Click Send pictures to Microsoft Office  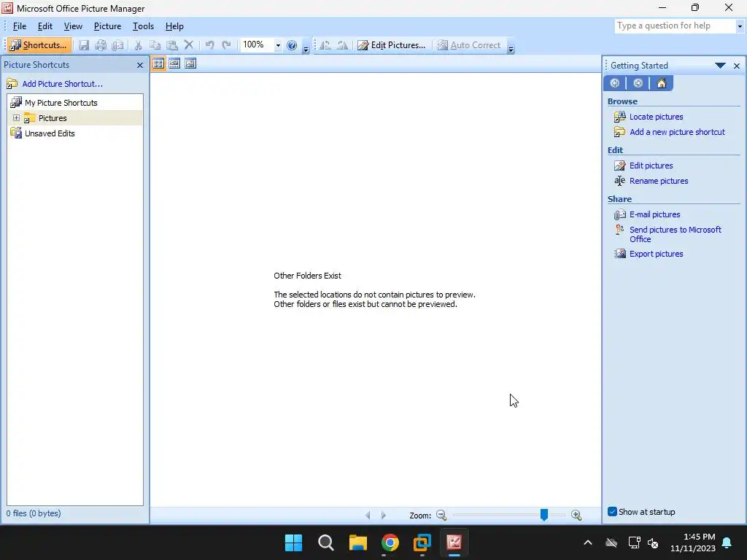(675, 234)
